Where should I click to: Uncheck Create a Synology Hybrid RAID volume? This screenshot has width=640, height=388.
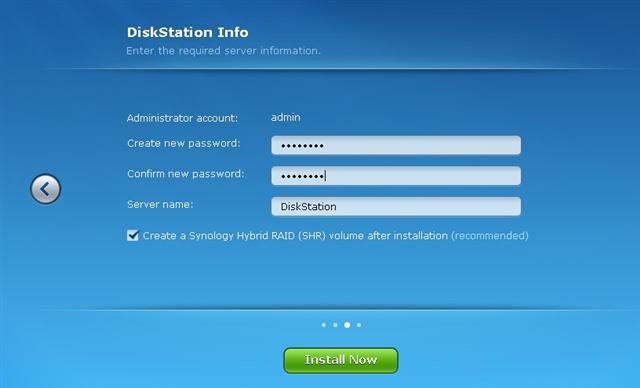pos(133,235)
